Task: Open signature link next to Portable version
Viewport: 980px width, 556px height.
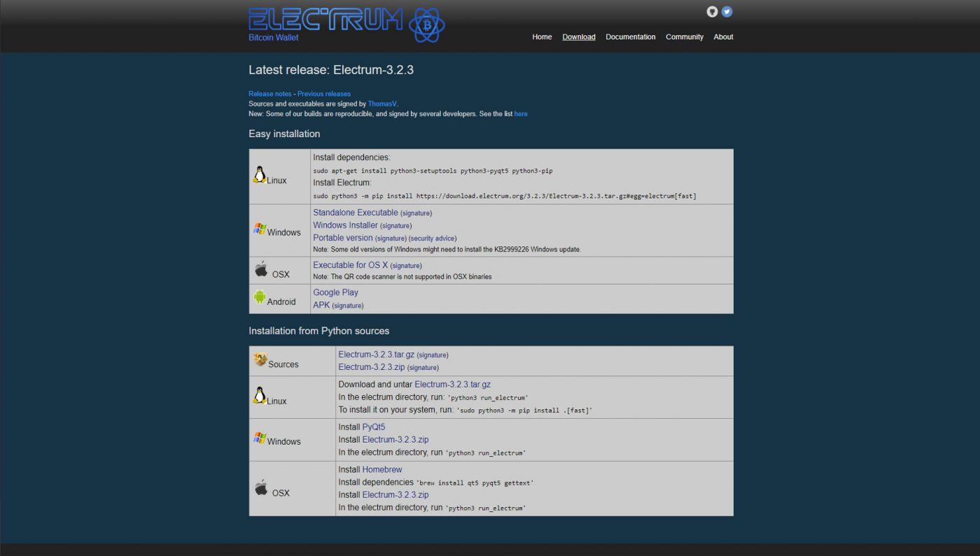Action: (391, 238)
